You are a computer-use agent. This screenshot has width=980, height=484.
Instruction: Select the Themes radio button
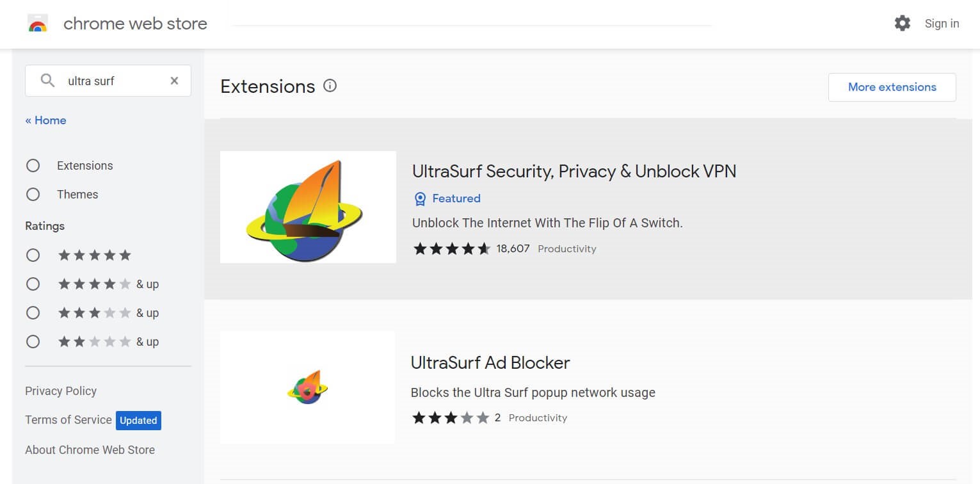pos(33,195)
